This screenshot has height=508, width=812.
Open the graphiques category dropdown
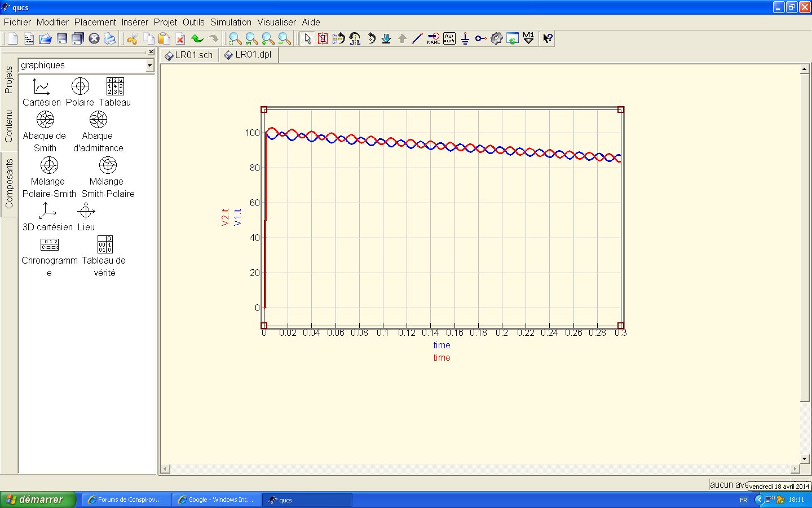click(x=149, y=65)
